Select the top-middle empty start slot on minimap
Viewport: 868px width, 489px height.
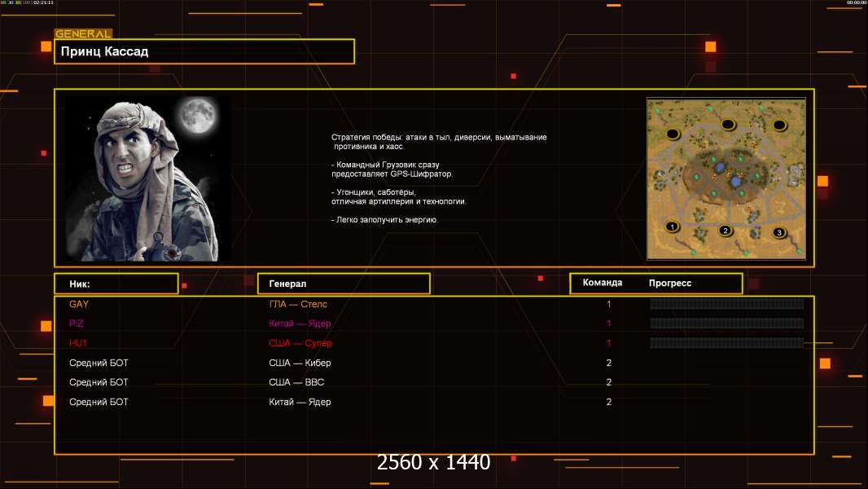[x=727, y=124]
